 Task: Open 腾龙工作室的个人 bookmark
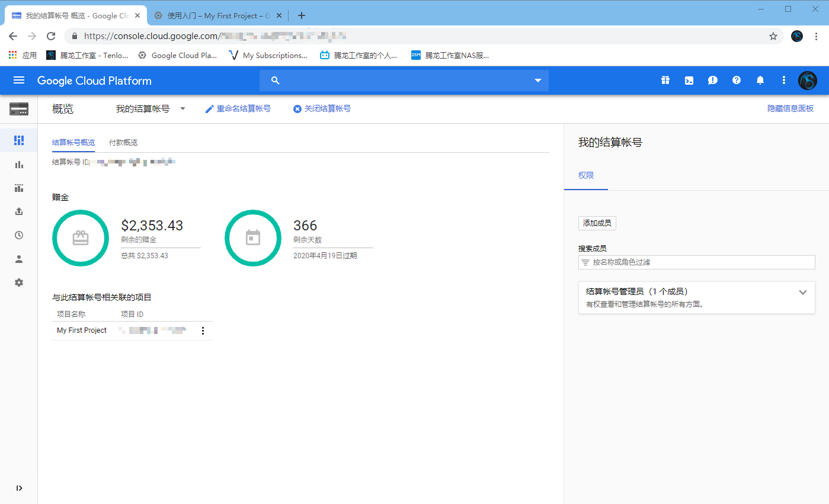click(x=359, y=55)
